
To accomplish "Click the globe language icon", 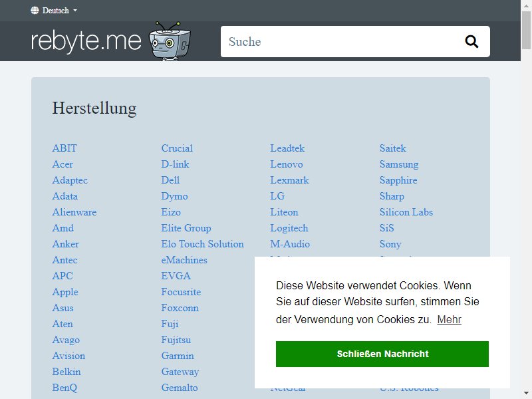I will (x=35, y=11).
